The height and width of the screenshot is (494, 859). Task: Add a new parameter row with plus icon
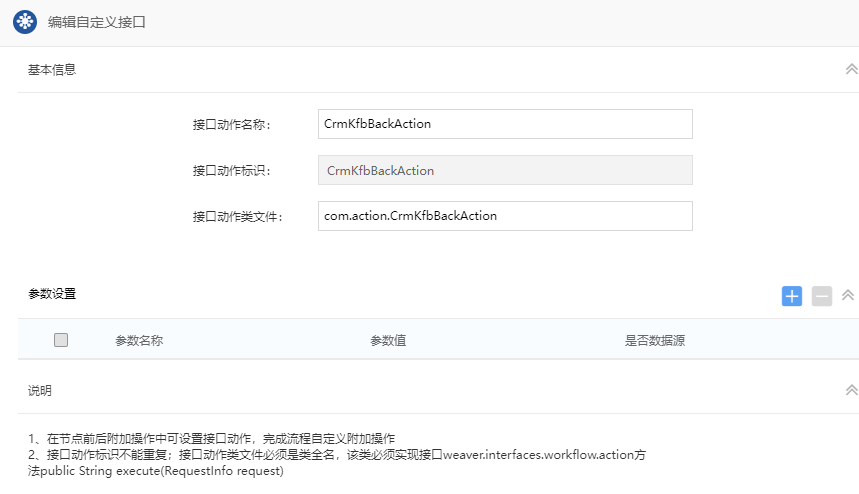point(792,295)
